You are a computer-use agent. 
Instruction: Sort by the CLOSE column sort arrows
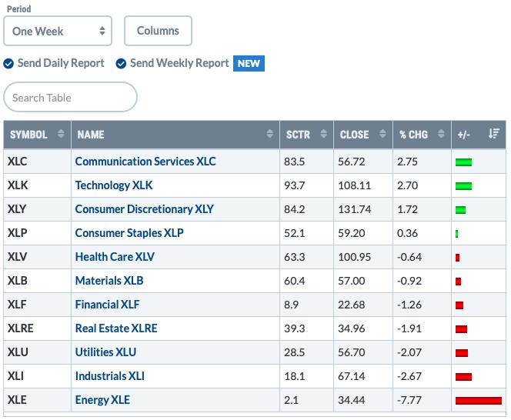coord(382,134)
